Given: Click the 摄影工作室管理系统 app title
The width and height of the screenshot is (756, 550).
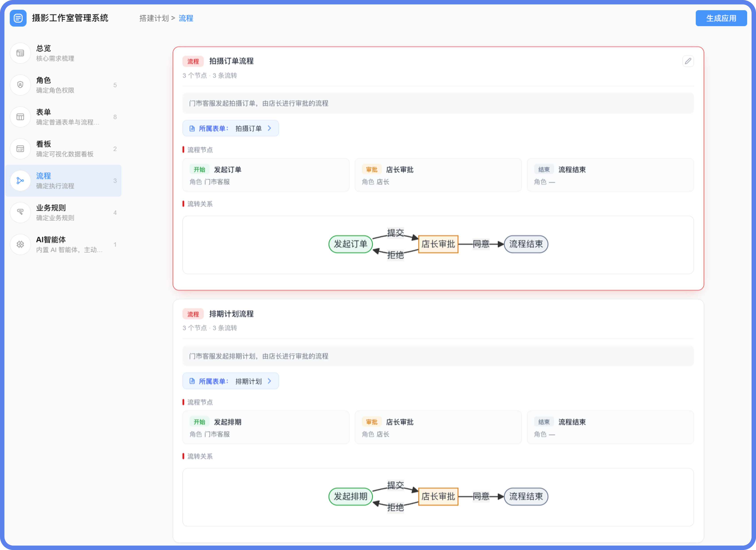Looking at the screenshot, I should tap(70, 18).
